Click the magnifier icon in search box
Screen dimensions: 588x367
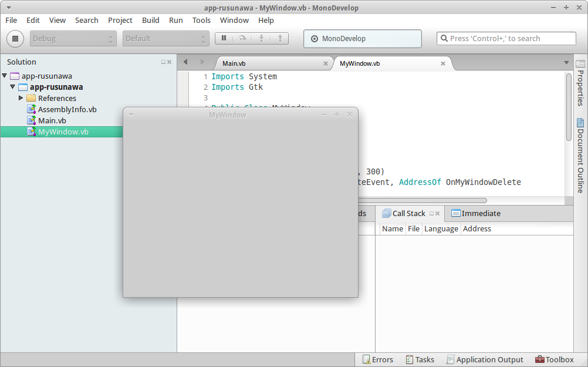pos(444,38)
